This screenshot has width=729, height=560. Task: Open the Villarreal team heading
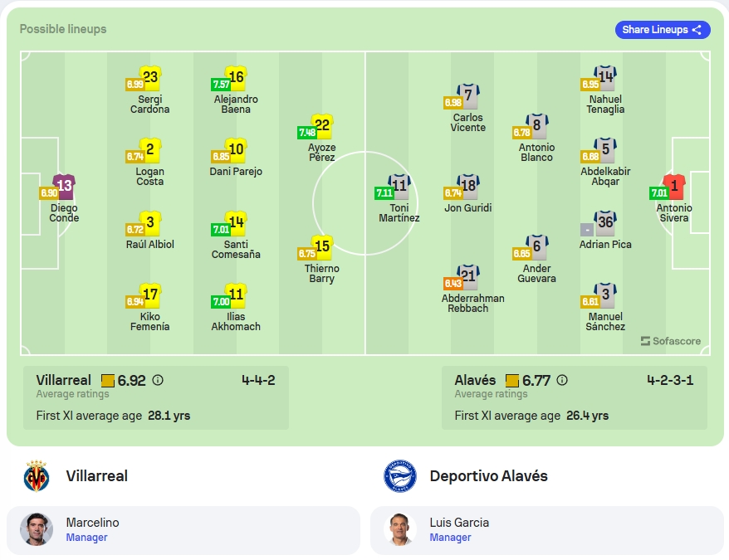(96, 476)
